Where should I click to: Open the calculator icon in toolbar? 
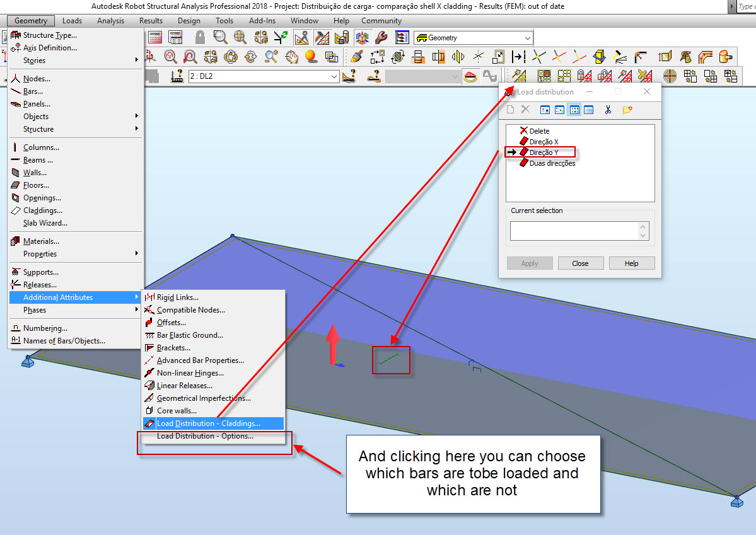click(155, 38)
